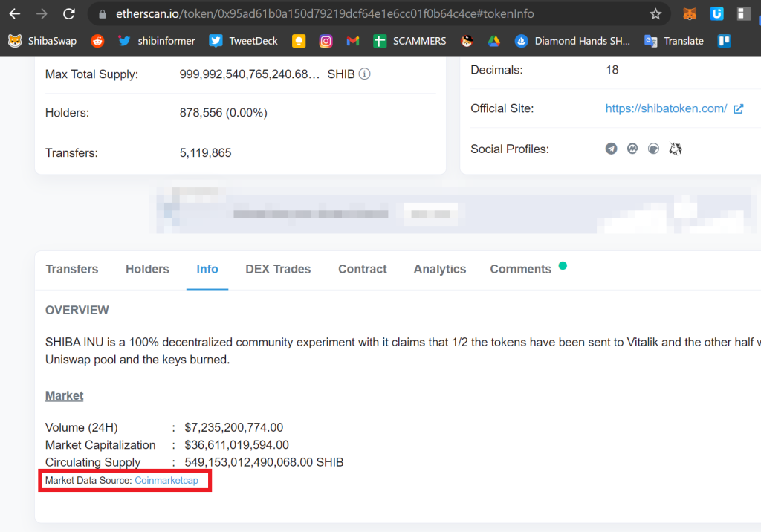
Task: Open the ShibaSwap bookmark
Action: coord(42,41)
